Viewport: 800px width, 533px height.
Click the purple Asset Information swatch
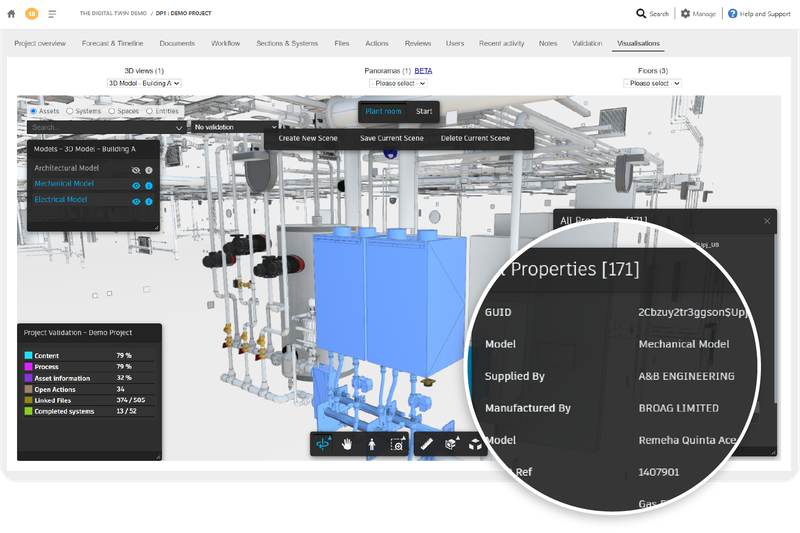point(29,378)
